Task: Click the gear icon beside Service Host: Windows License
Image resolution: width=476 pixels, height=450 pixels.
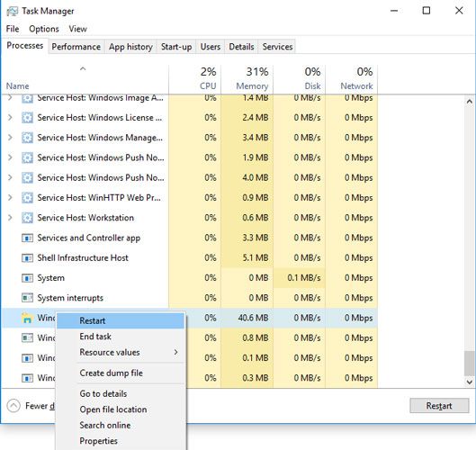Action: point(27,118)
